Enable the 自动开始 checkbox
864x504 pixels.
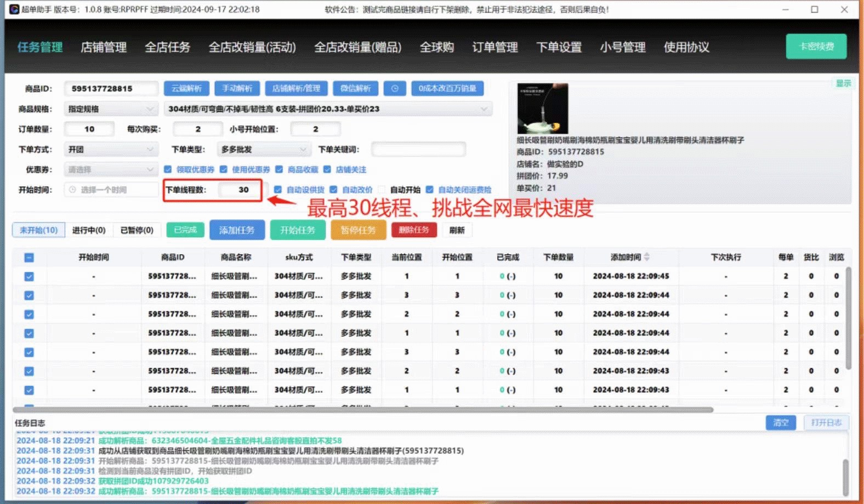[x=382, y=190]
